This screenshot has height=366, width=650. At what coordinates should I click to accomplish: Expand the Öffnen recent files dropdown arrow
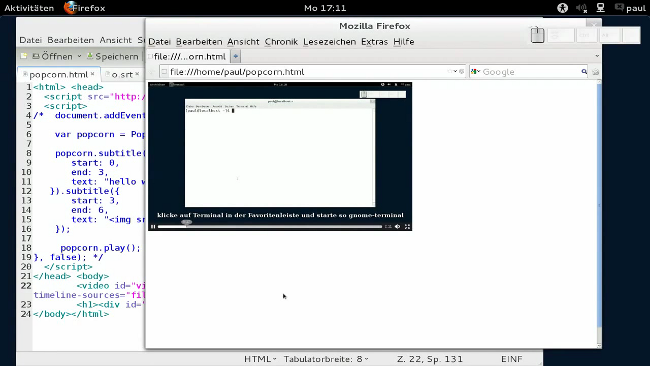(79, 56)
